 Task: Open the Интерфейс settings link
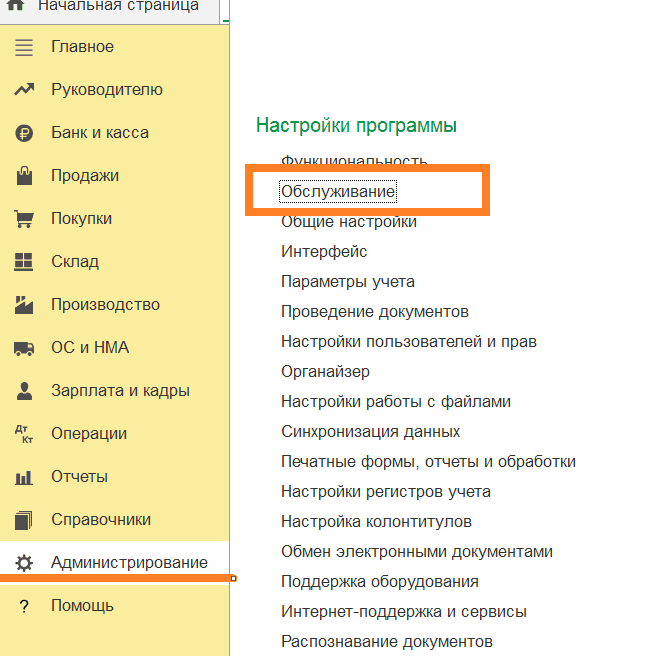click(324, 252)
